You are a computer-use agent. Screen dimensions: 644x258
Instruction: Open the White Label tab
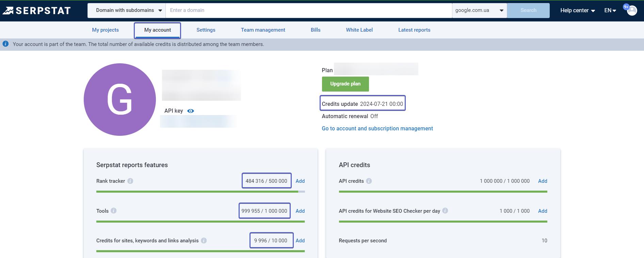coord(359,30)
